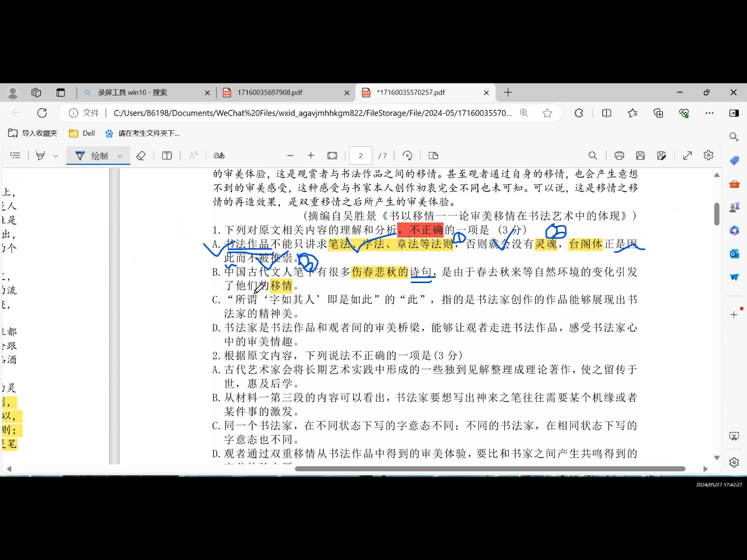Open the Dell favorites folder
The height and width of the screenshot is (560, 747).
(82, 133)
